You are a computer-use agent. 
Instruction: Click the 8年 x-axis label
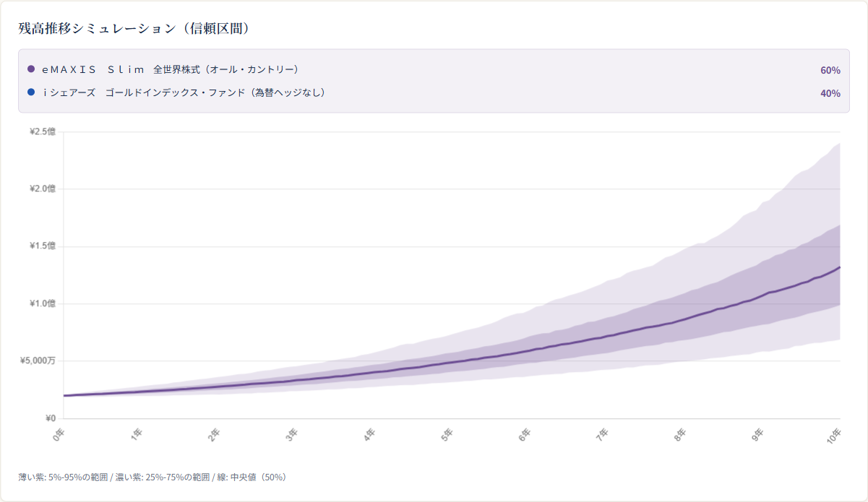[681, 434]
